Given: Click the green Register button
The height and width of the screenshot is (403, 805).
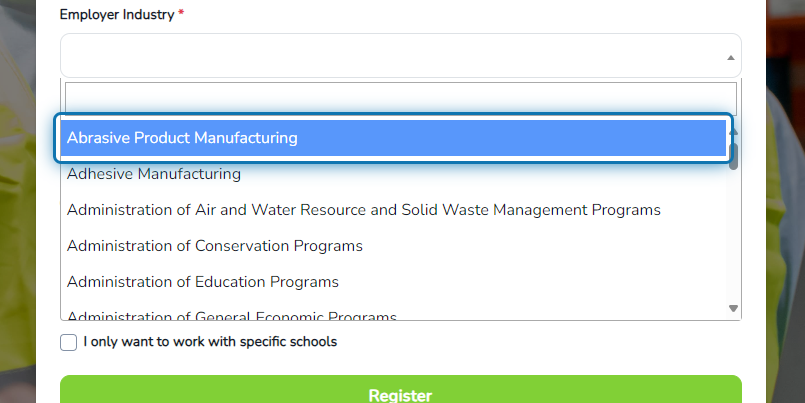Looking at the screenshot, I should (400, 389).
